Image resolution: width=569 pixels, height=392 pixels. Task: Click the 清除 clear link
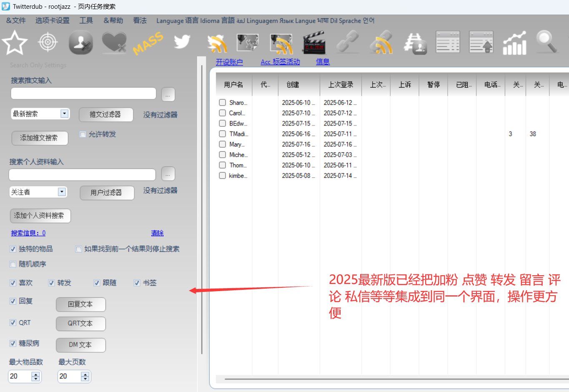[x=157, y=233]
